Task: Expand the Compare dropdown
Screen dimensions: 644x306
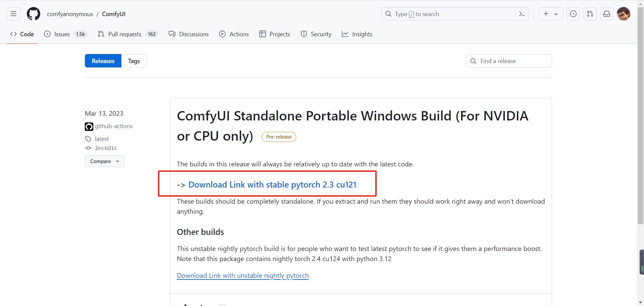Action: pos(105,161)
